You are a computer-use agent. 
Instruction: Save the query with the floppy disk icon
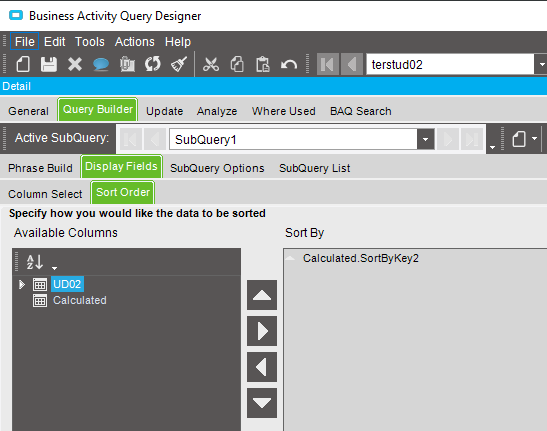49,65
